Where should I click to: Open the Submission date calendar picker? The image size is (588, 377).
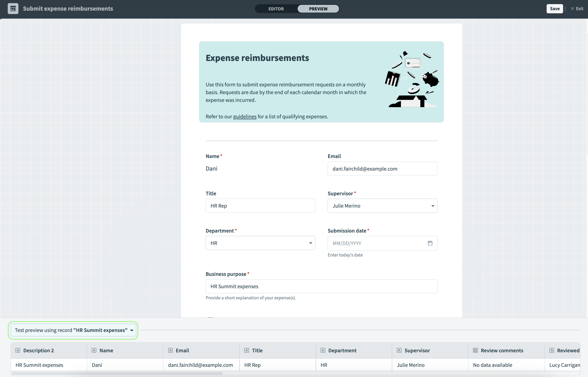tap(430, 243)
